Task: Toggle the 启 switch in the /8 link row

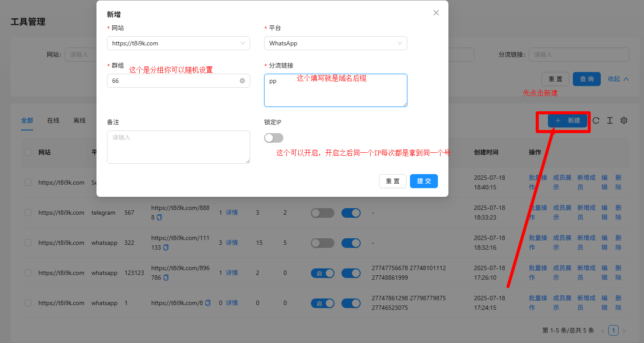Action: 323,303
